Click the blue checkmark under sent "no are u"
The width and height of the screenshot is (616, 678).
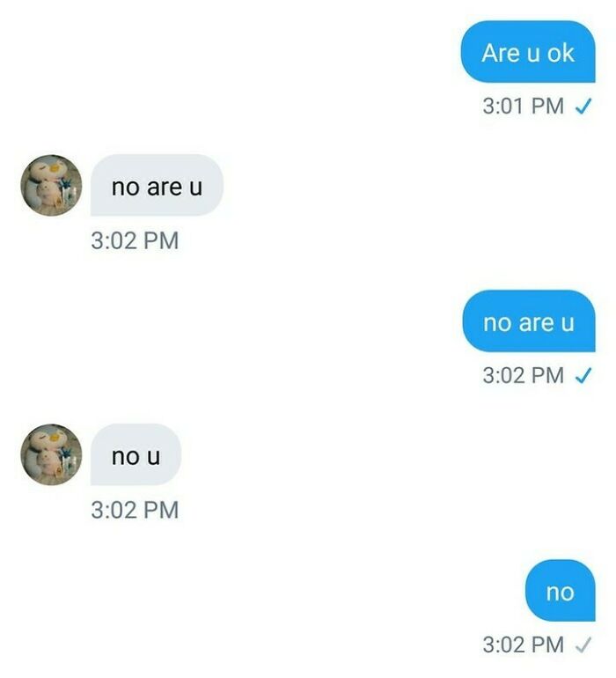[x=583, y=375]
